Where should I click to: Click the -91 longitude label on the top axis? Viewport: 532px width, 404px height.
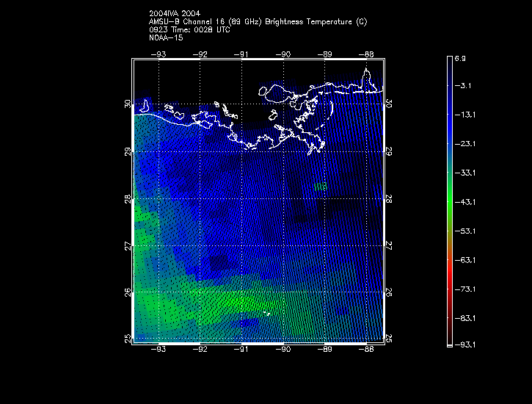click(x=241, y=54)
